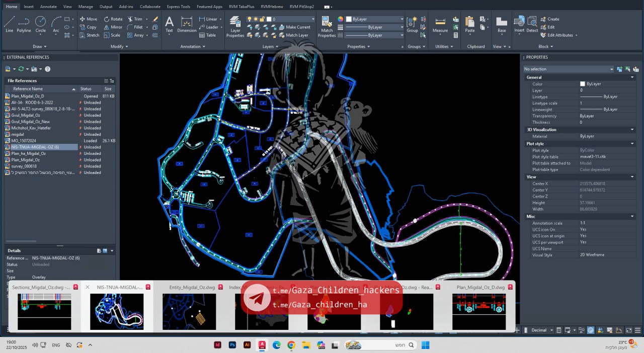This screenshot has width=644, height=353.
Task: Switch to the Annotate ribbon tab
Action: 48,7
